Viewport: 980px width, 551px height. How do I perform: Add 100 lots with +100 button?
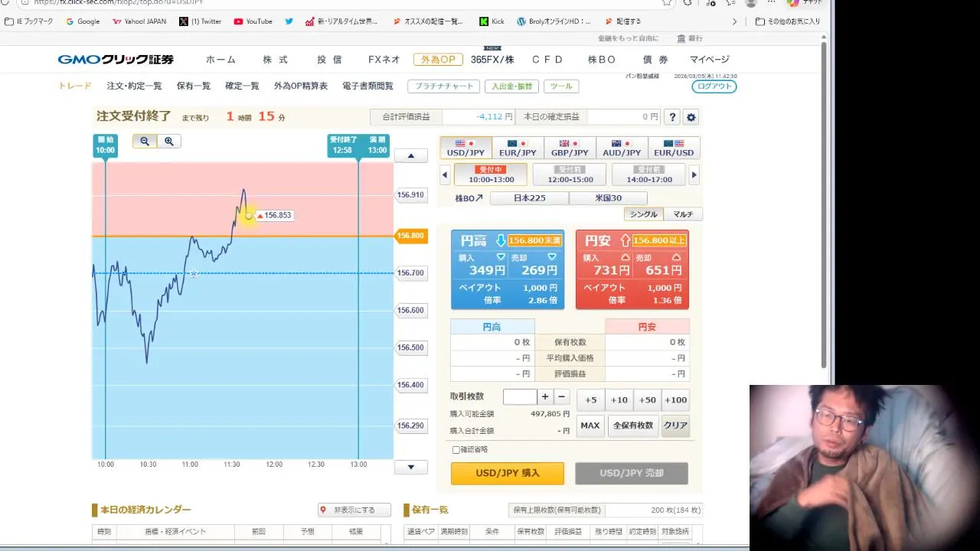tap(675, 399)
